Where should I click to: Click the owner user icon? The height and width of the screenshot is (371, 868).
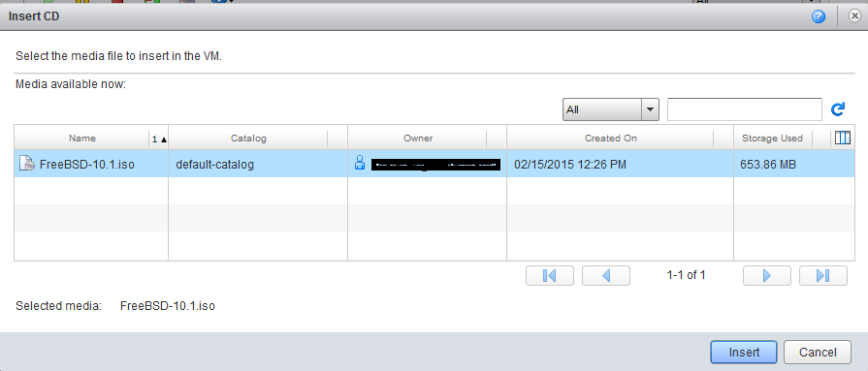360,164
